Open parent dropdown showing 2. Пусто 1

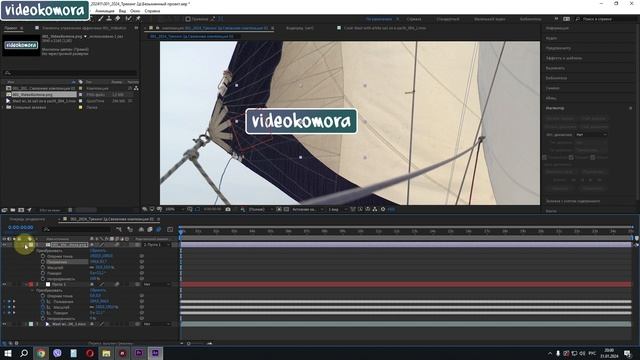pos(156,244)
